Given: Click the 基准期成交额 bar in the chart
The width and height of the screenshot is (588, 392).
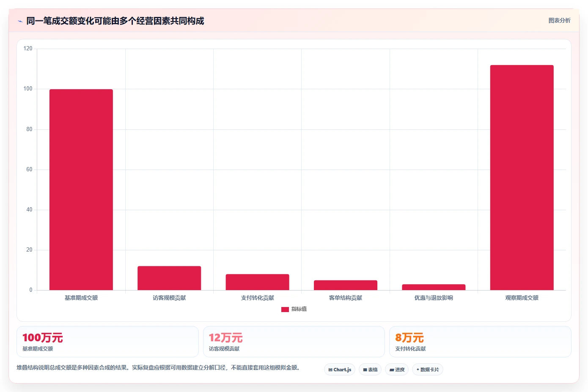Looking at the screenshot, I should tap(81, 189).
